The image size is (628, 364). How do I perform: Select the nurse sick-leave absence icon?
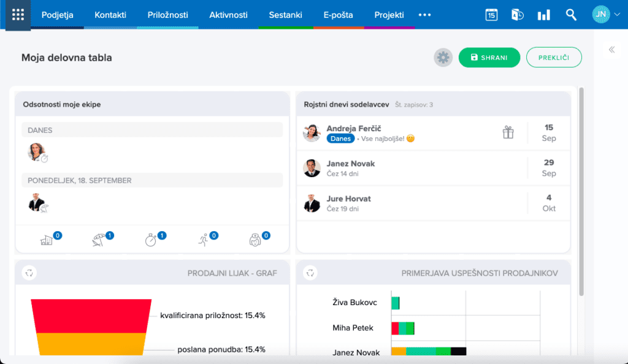tap(256, 240)
